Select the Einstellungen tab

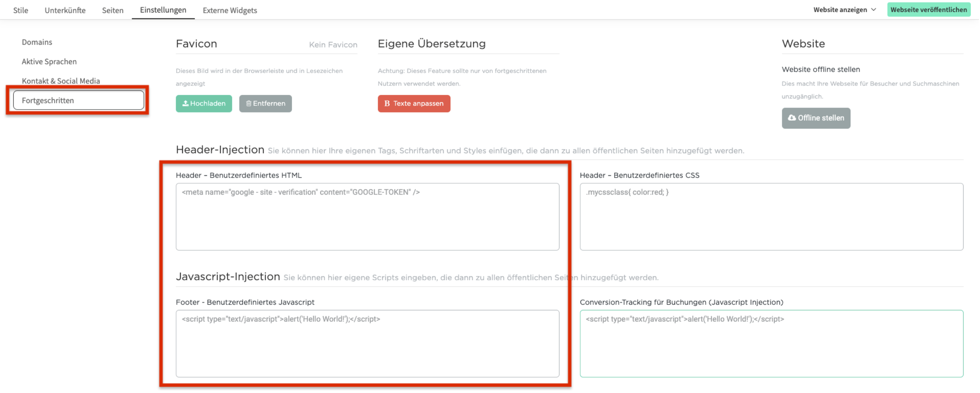pyautogui.click(x=163, y=10)
